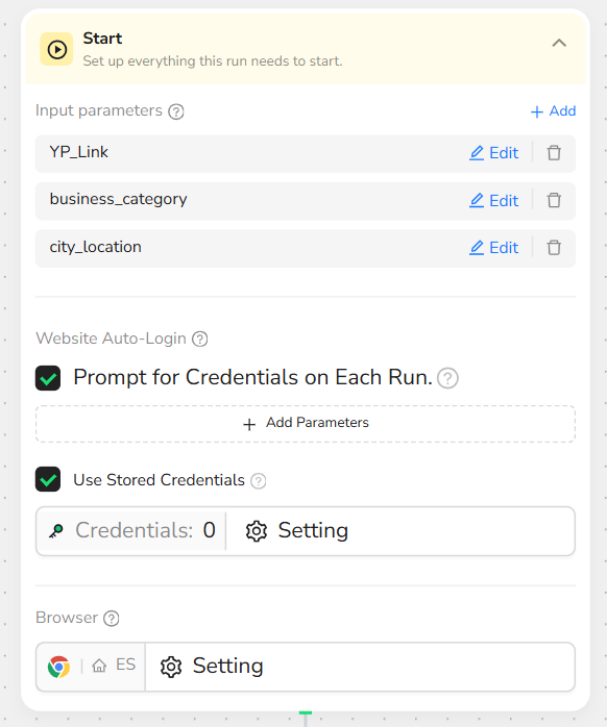Screen dimensions: 607x728
Task: Click the Browser help icon
Action: click(x=111, y=618)
